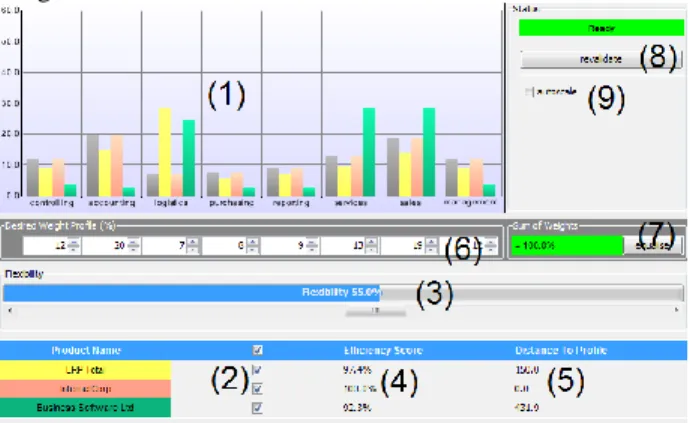The image size is (690, 423).
Task: Uncheck the Infomat Corp product checkbox
Action: pos(257,389)
